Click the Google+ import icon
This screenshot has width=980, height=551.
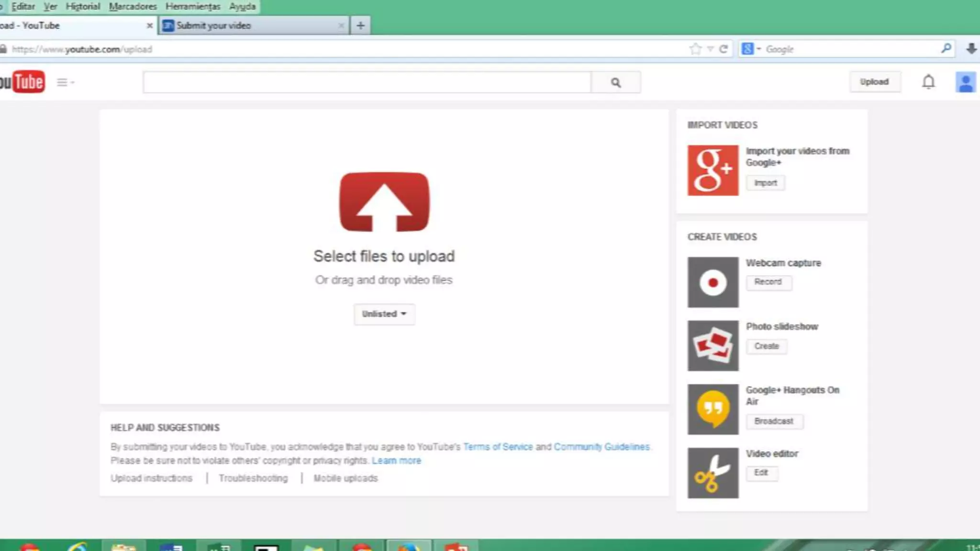(713, 170)
